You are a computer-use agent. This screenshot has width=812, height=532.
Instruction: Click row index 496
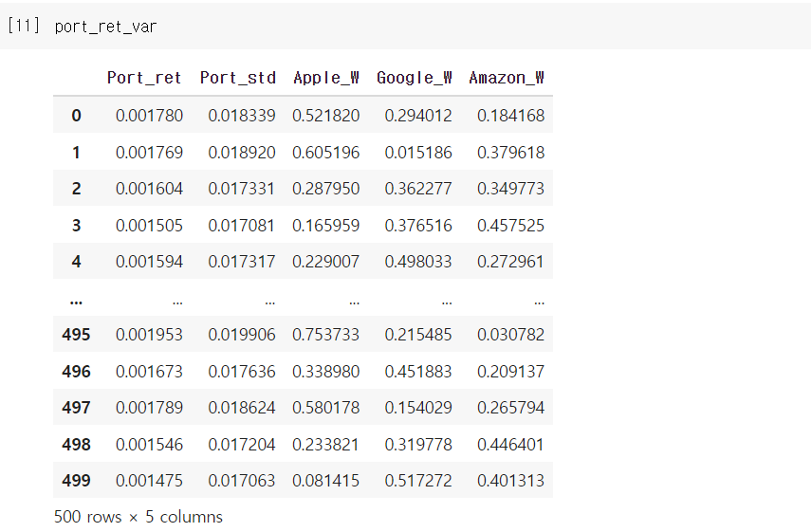(x=76, y=372)
